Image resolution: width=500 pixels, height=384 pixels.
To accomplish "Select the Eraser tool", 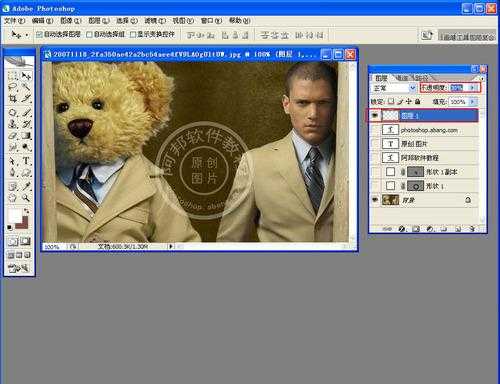I will click(13, 136).
